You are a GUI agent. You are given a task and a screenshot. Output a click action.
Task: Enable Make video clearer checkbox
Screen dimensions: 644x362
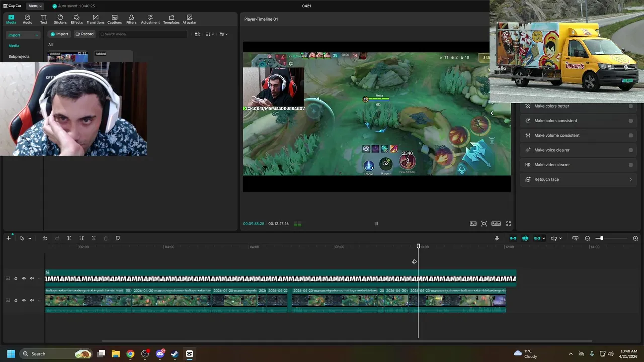coord(631,165)
